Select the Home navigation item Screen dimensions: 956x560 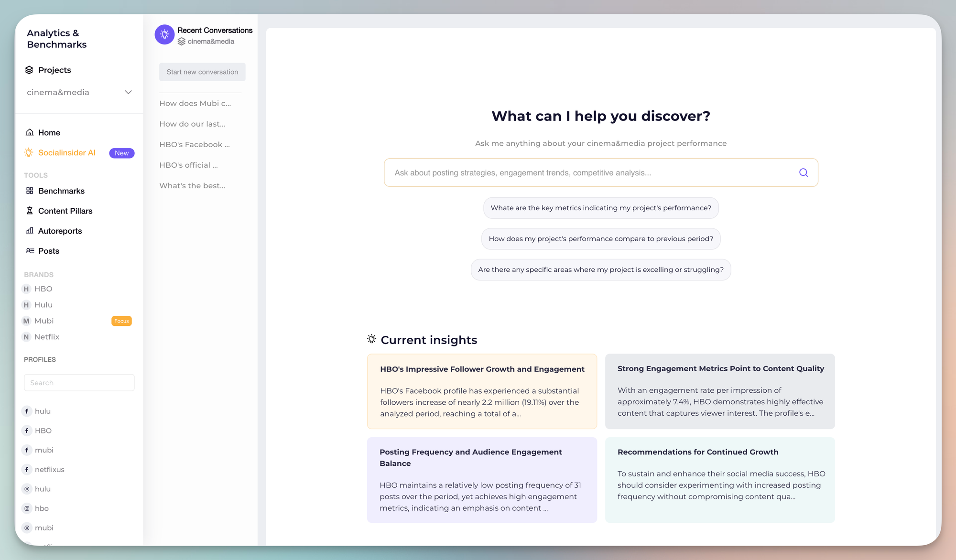(49, 132)
